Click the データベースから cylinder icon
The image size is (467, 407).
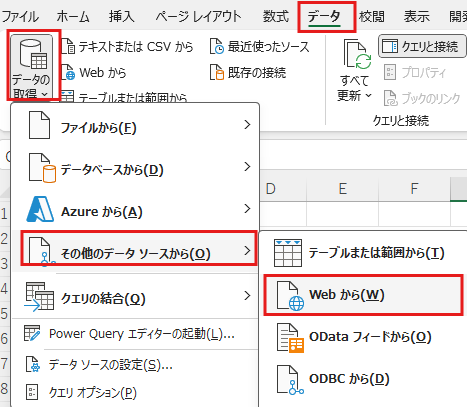click(x=42, y=168)
